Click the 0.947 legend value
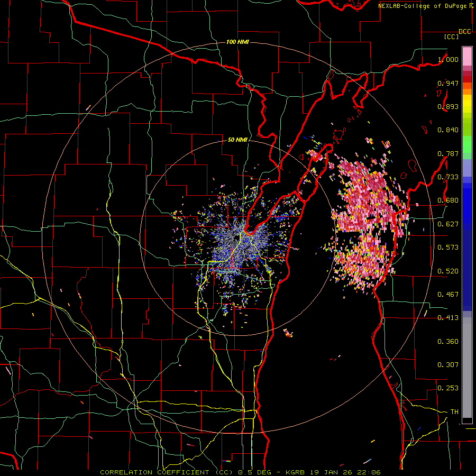The image size is (476, 476). [448, 83]
